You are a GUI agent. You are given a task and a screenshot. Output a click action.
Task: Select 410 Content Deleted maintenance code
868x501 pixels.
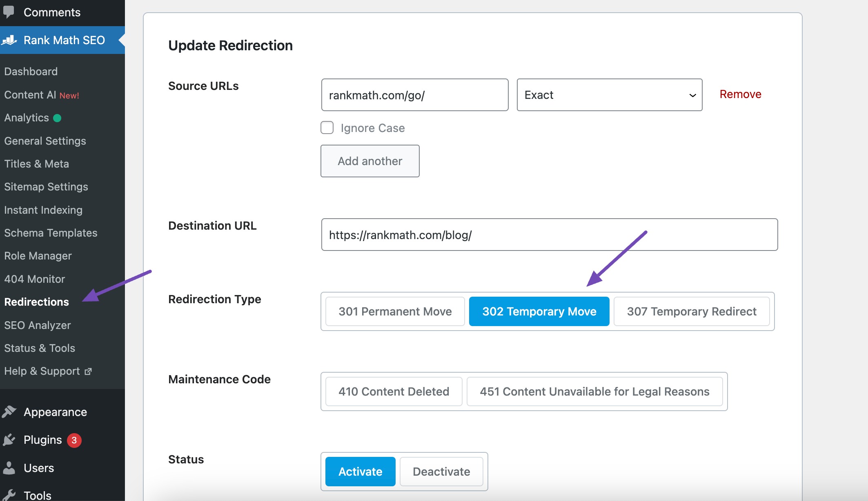click(394, 391)
